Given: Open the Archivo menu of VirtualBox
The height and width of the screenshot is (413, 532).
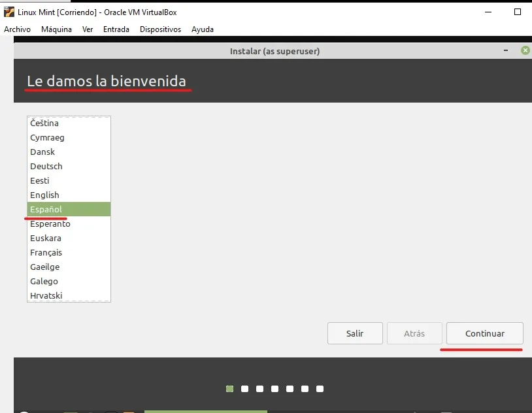Looking at the screenshot, I should pyautogui.click(x=17, y=29).
